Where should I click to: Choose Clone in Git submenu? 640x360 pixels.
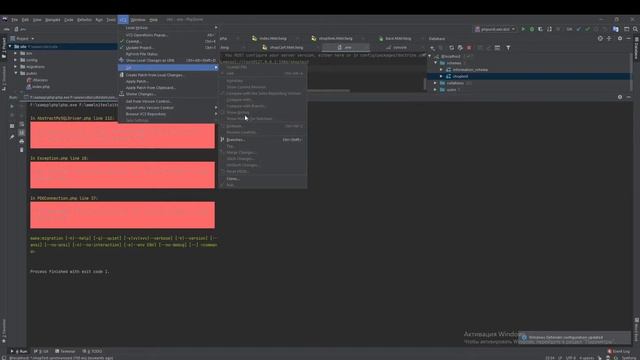point(263,179)
